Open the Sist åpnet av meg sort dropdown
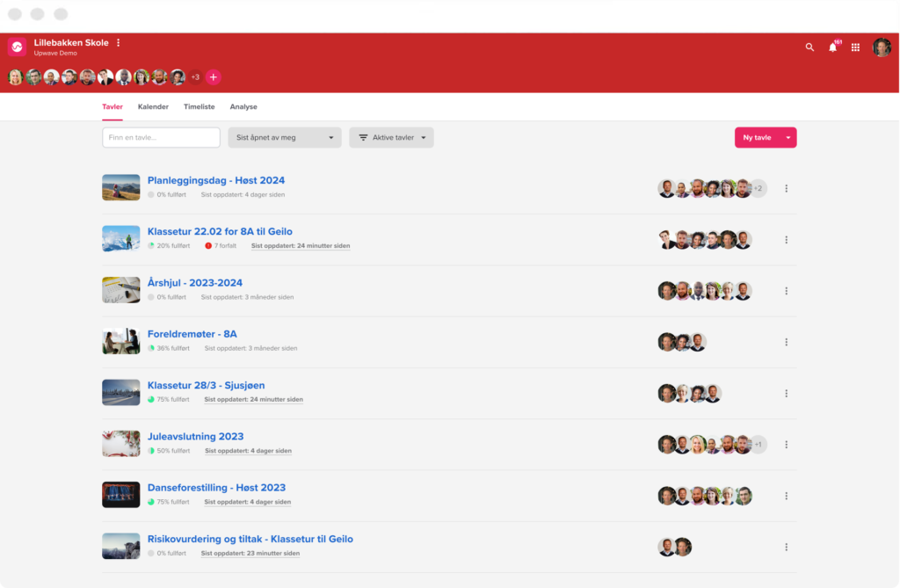Viewport: 900px width, 588px height. (x=285, y=138)
